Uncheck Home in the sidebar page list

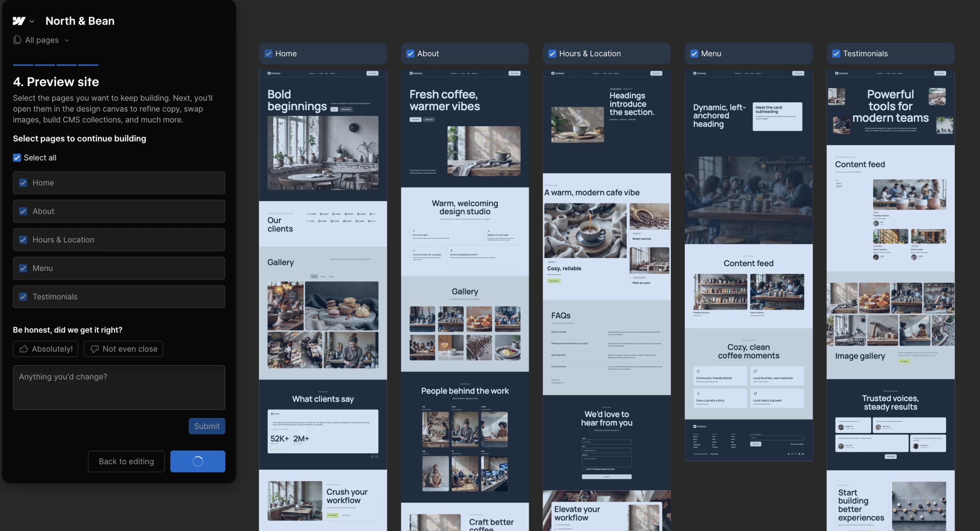[23, 183]
